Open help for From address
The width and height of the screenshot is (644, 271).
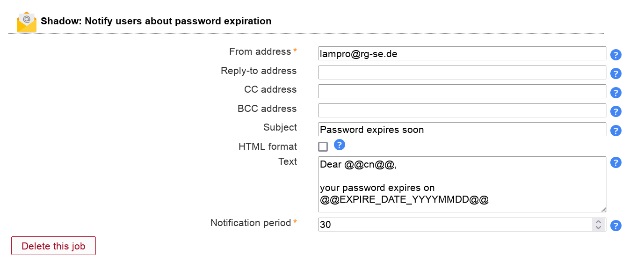616,55
